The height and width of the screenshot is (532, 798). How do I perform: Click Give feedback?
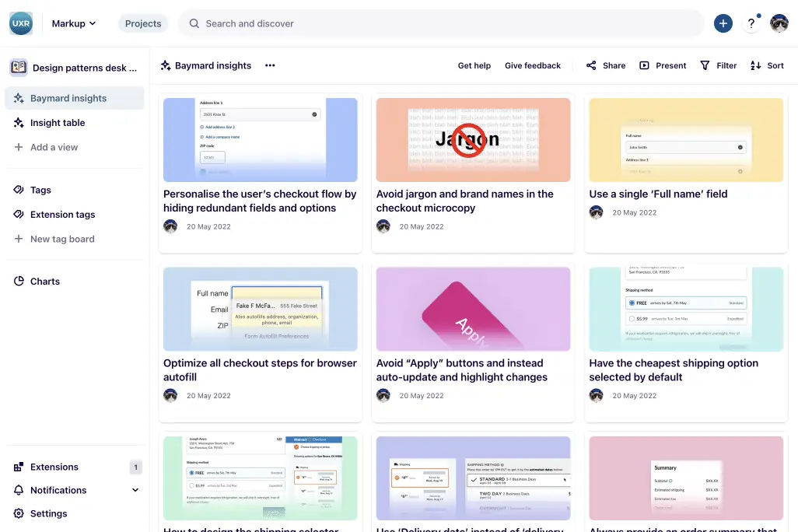(533, 65)
